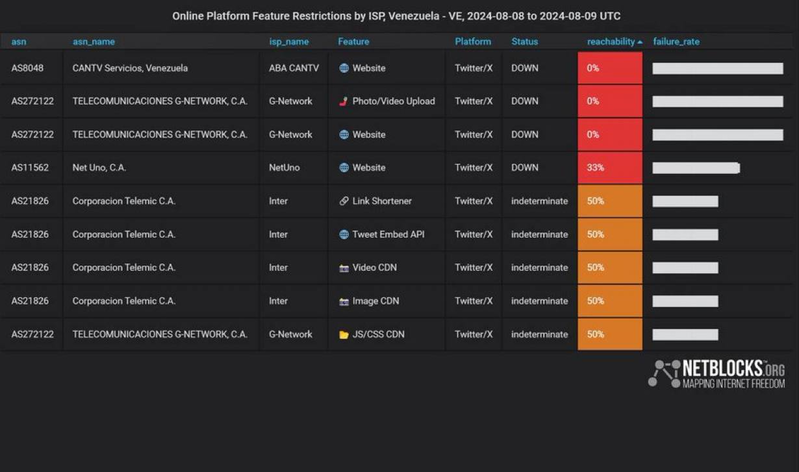Click the globe icon in the NetUno Website row

(344, 168)
